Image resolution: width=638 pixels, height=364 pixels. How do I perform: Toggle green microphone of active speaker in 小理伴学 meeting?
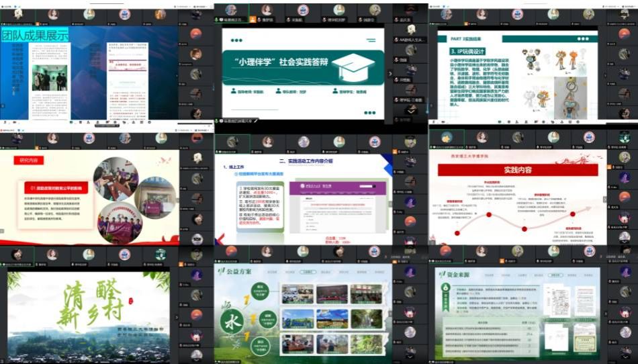217,19
